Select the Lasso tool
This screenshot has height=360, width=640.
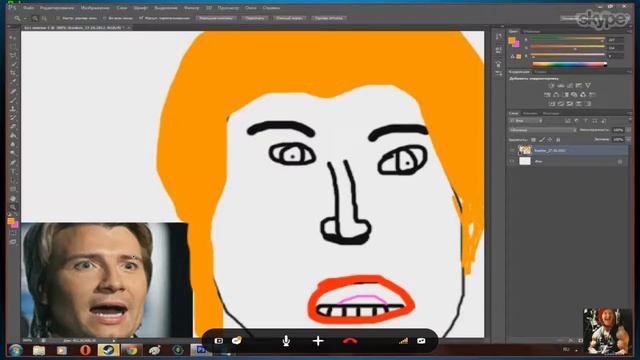(13, 56)
